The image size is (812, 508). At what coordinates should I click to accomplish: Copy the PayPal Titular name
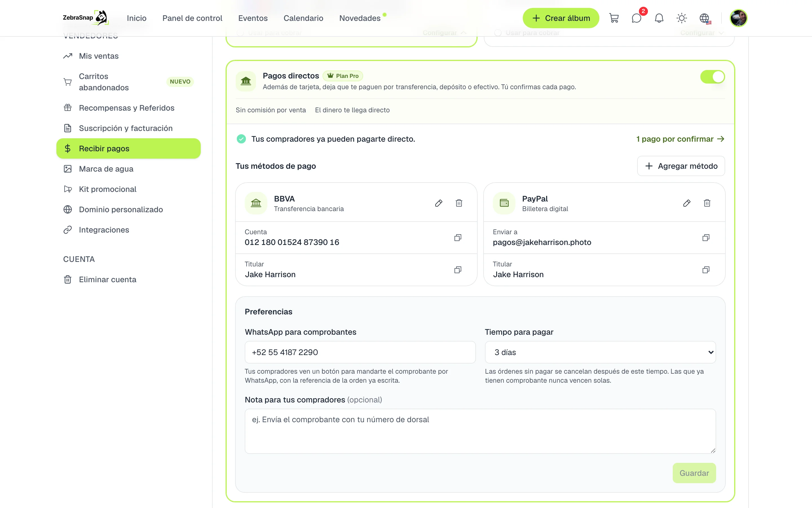[x=706, y=270]
